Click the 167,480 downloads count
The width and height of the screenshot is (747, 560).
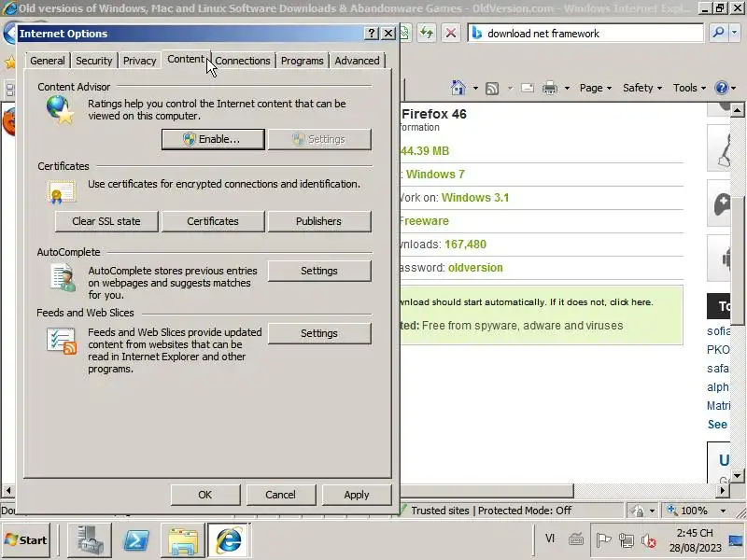point(465,245)
